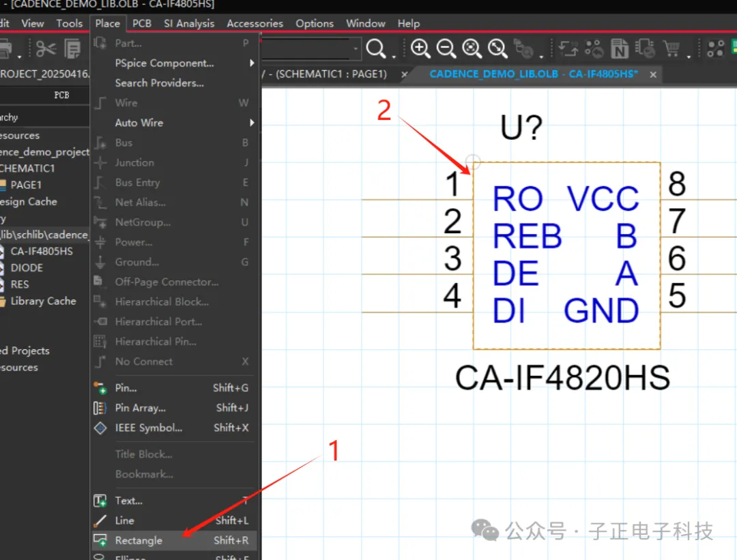
Task: Close the SCHEMATIC1 : PAGE1 tab
Action: 404,74
